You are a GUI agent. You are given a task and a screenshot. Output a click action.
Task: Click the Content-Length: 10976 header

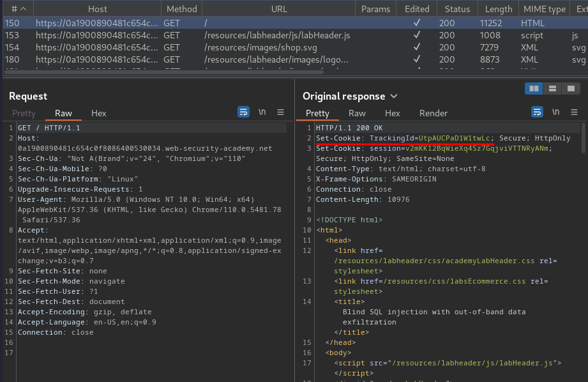(363, 199)
